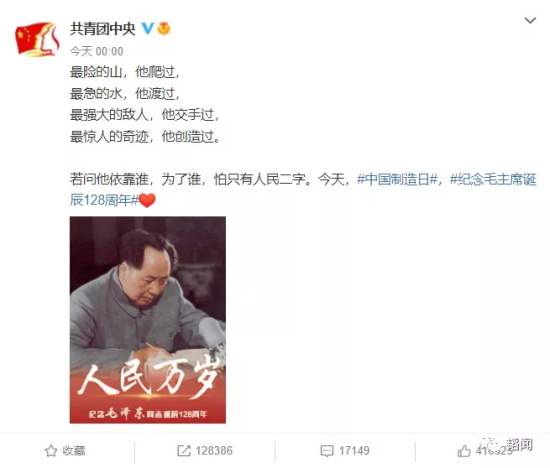550x468 pixels.
Task: Click the comment bubble icon
Action: (327, 451)
